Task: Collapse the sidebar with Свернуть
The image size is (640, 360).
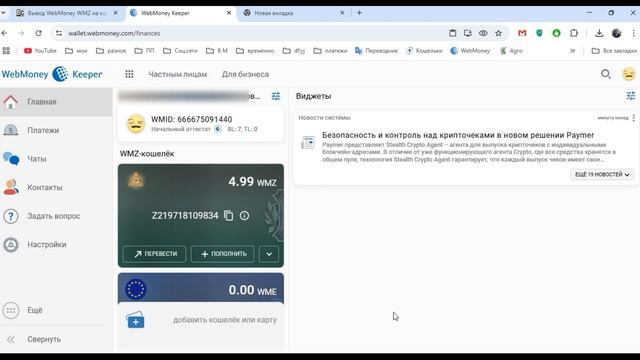Action: pos(56,339)
